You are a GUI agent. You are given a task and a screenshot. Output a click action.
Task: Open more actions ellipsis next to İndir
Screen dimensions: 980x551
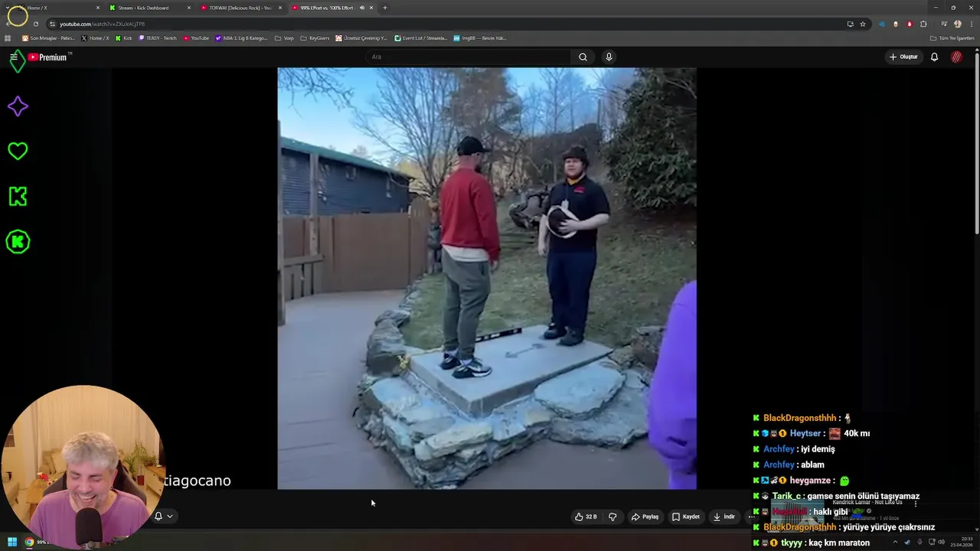751,517
